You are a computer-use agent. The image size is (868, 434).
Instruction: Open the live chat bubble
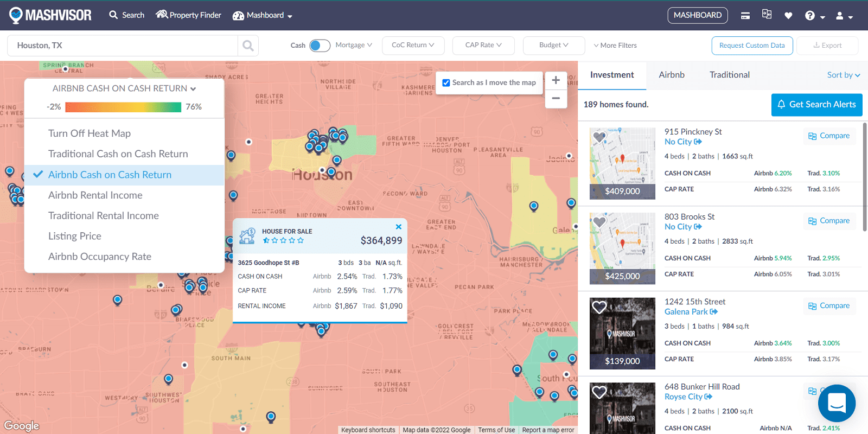click(x=837, y=403)
